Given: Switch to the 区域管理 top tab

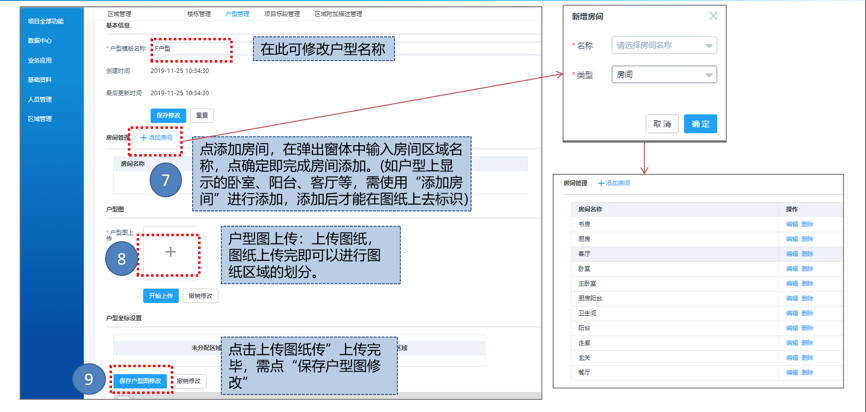Looking at the screenshot, I should 119,14.
